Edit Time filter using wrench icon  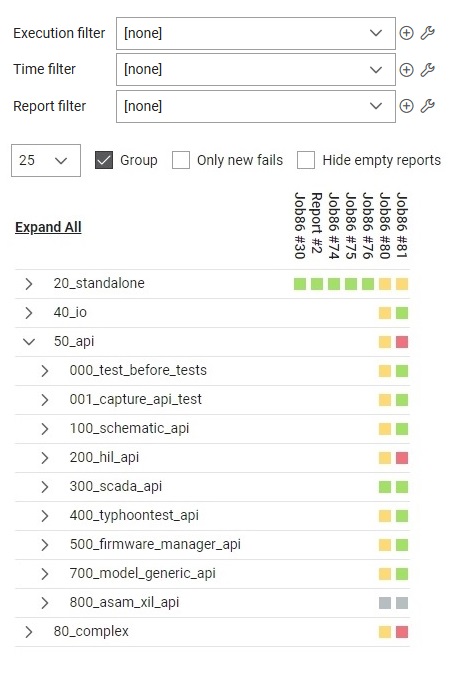(428, 70)
